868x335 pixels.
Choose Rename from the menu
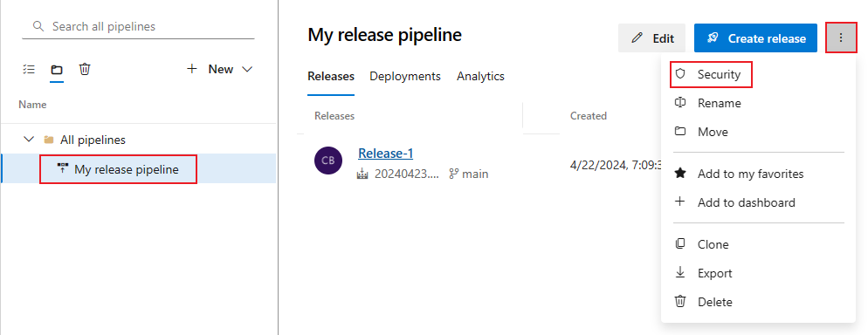758,103
